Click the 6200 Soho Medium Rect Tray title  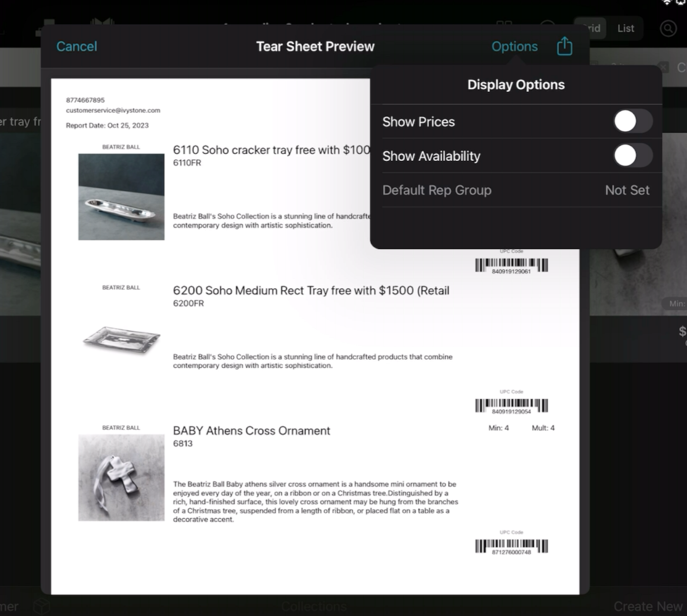pos(311,290)
